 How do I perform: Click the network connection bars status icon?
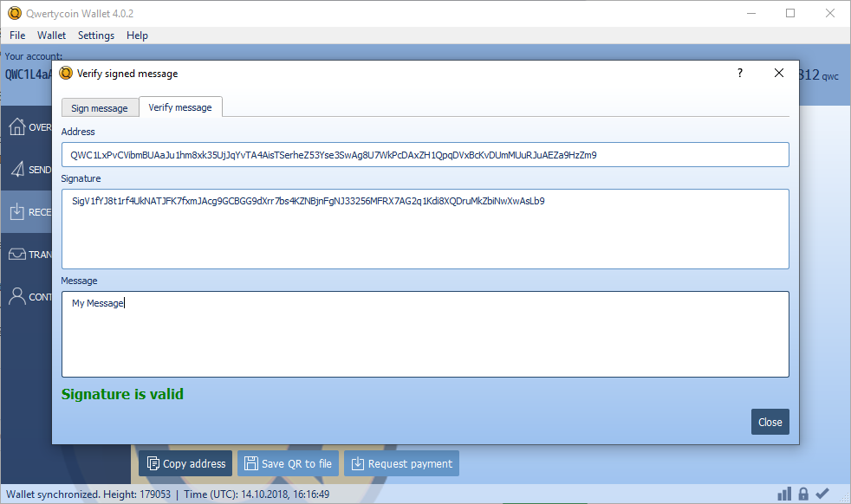click(x=784, y=494)
